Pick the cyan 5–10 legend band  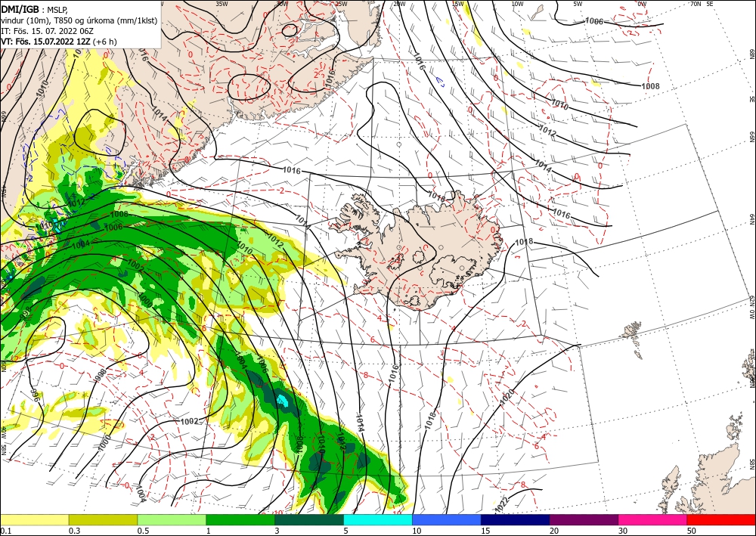click(x=378, y=519)
